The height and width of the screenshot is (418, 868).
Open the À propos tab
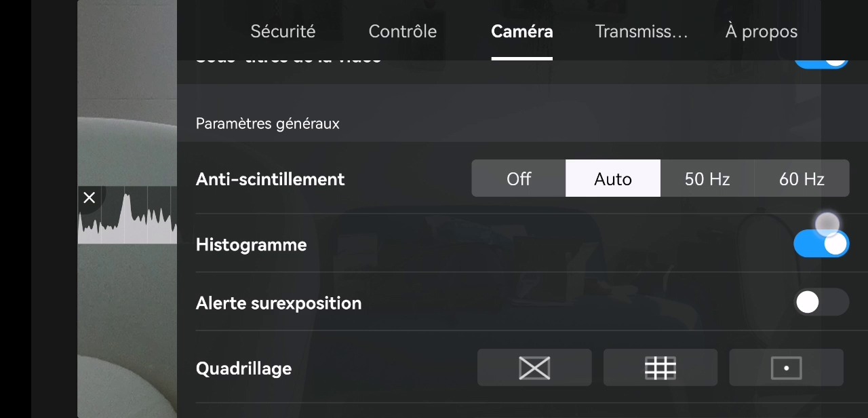click(x=762, y=31)
